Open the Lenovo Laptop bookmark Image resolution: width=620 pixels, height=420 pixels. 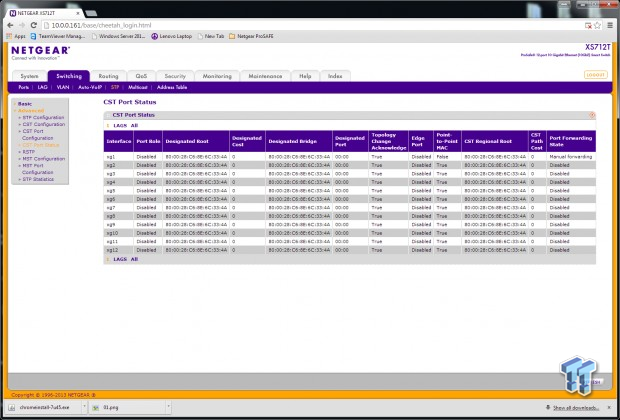pos(172,36)
